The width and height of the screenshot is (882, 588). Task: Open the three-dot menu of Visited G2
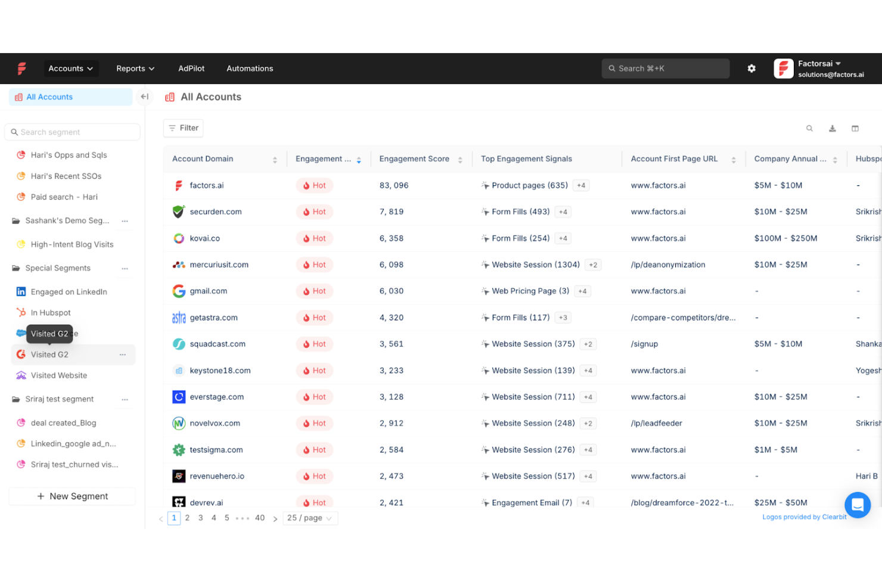pos(122,354)
